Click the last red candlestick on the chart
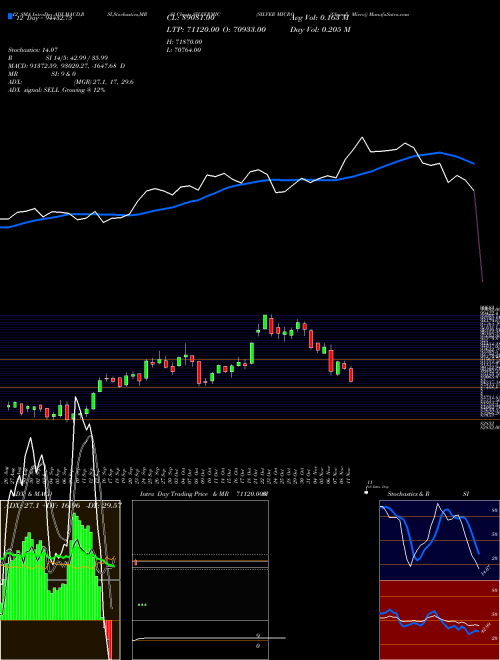Viewport: 500px width, 660px height. pos(351,375)
